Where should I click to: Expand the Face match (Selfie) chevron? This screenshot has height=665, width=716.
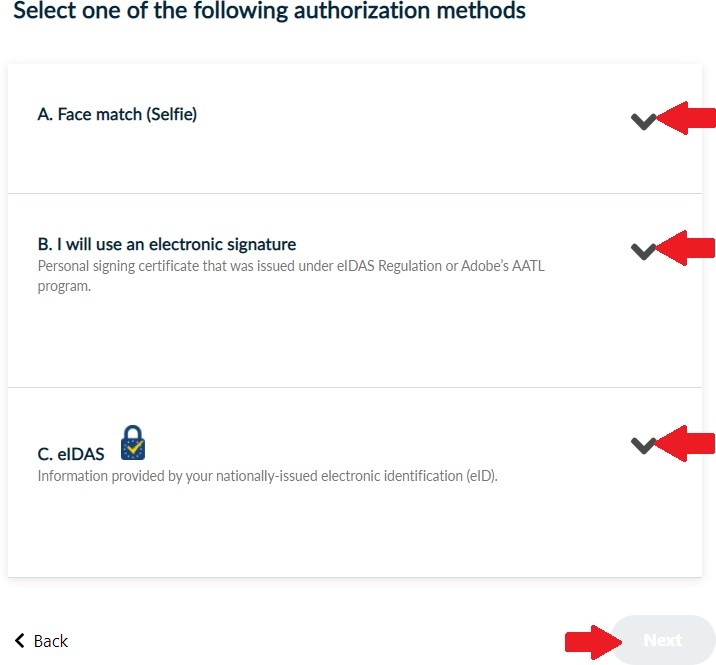[643, 121]
